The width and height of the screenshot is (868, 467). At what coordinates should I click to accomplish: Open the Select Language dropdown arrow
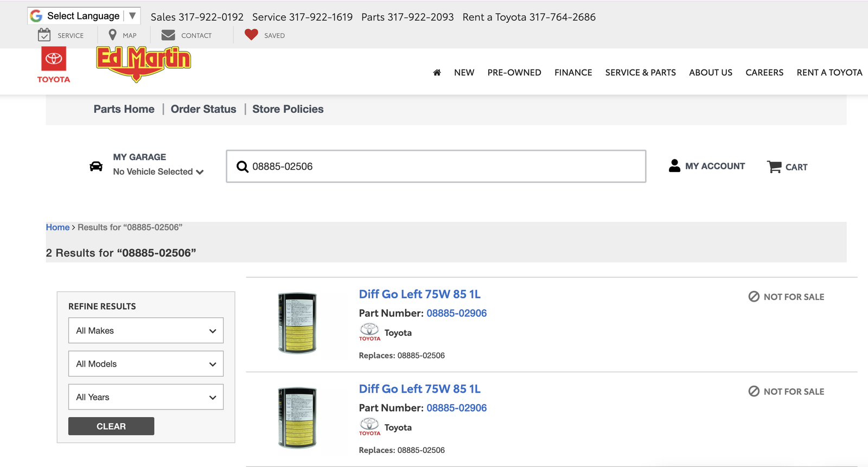[x=132, y=16]
